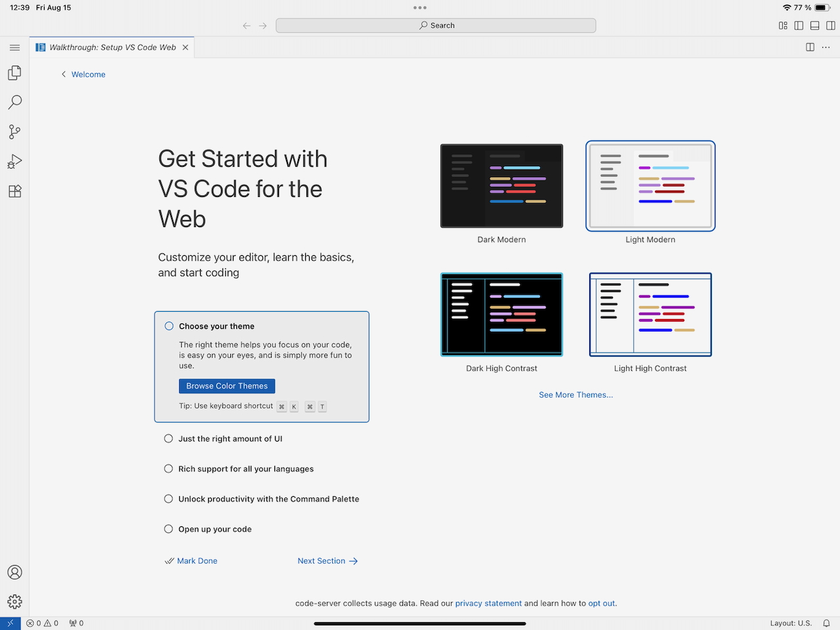The image size is (840, 630).
Task: Check the Choose your theme step circle
Action: pos(169,326)
